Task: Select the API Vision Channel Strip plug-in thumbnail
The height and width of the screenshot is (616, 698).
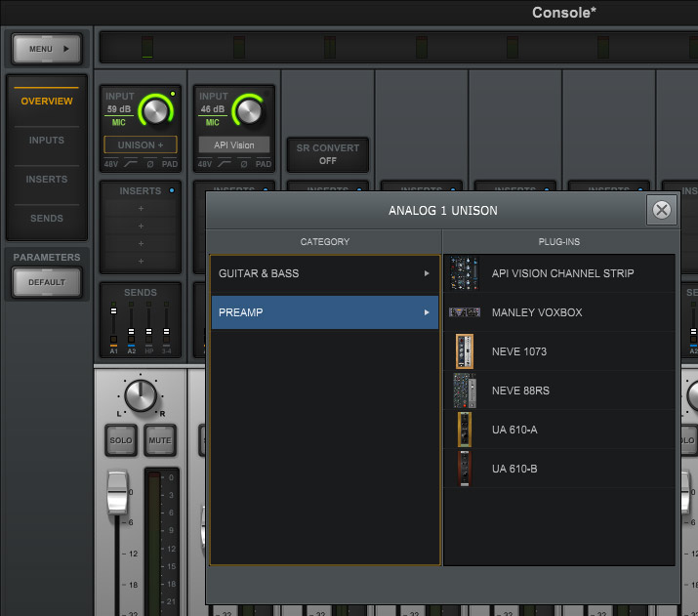Action: point(465,273)
